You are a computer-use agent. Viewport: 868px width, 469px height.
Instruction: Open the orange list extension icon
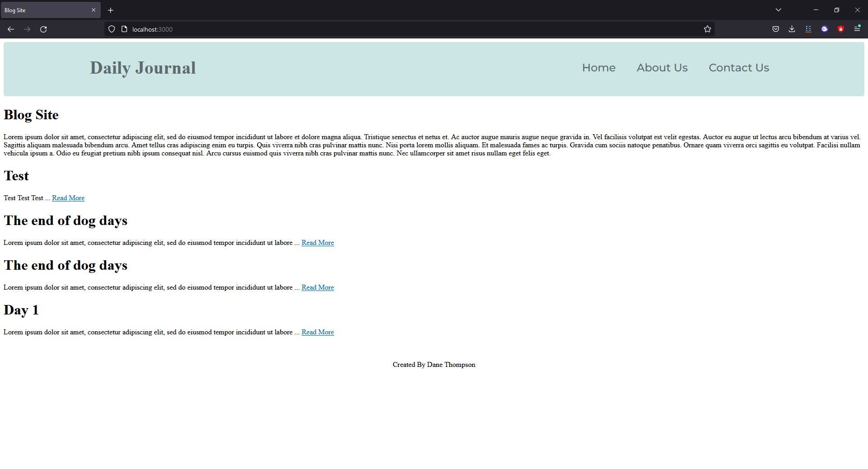[x=808, y=29]
